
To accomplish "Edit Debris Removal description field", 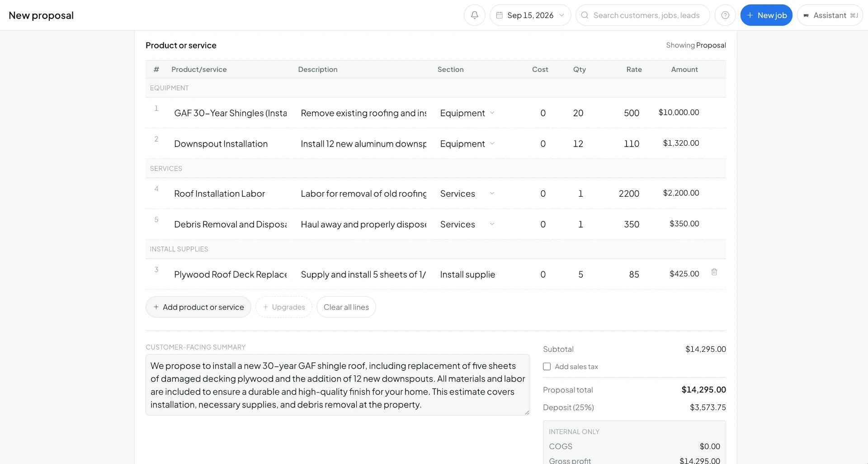I will [x=363, y=224].
